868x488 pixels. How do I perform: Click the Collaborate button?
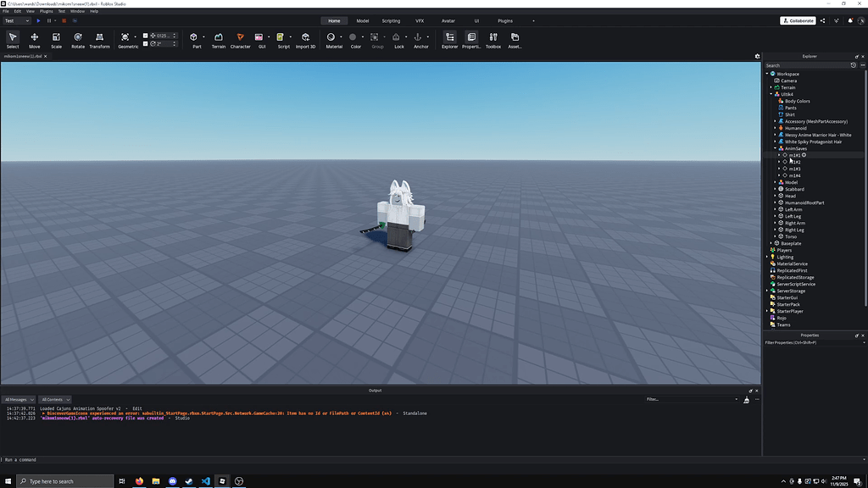click(797, 19)
